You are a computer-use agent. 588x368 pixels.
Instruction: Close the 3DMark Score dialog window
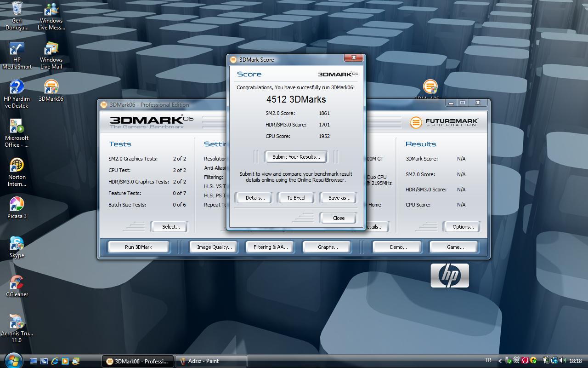(x=354, y=58)
